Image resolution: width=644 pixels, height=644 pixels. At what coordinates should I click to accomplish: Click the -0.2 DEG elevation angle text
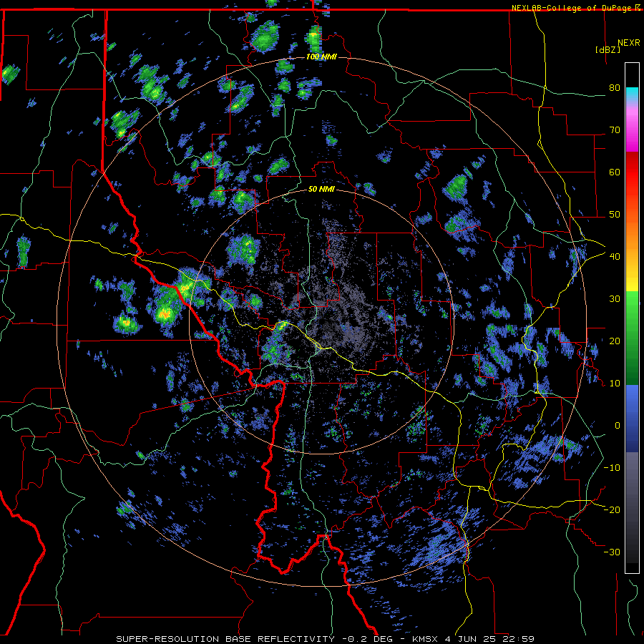(366, 639)
